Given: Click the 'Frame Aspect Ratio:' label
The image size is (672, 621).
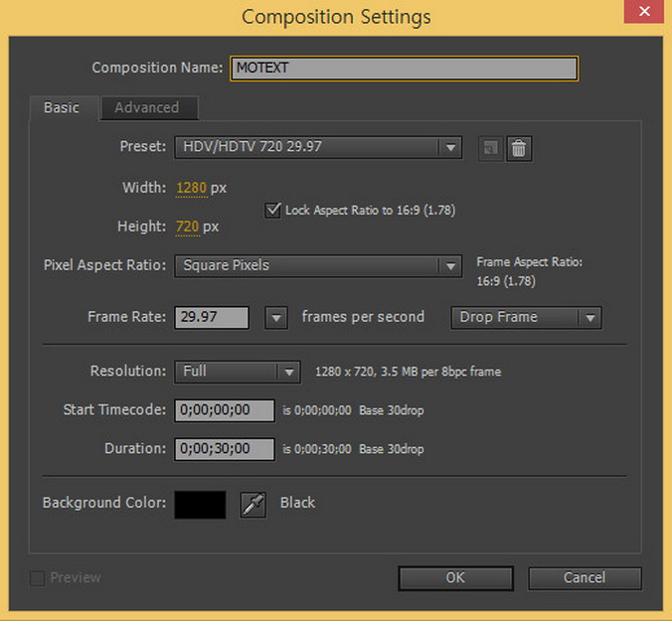Looking at the screenshot, I should point(529,262).
